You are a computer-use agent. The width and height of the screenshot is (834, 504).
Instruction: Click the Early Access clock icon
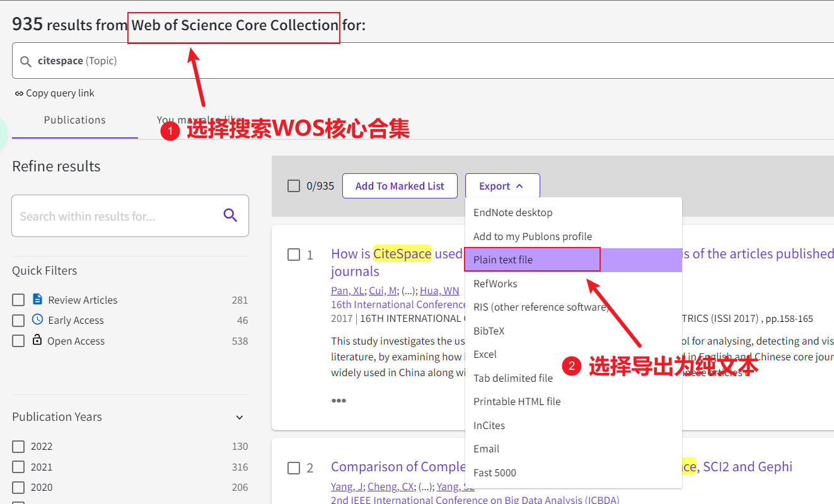[37, 319]
